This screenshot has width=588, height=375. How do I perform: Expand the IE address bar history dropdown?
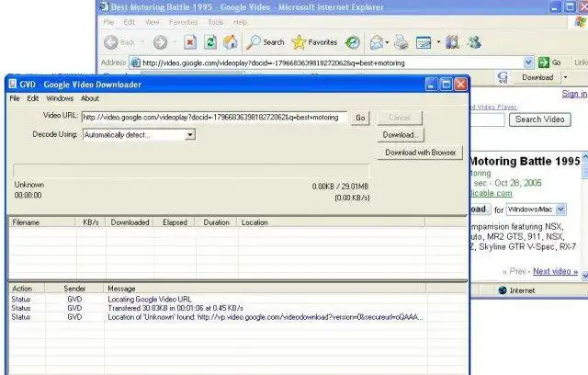coord(528,62)
